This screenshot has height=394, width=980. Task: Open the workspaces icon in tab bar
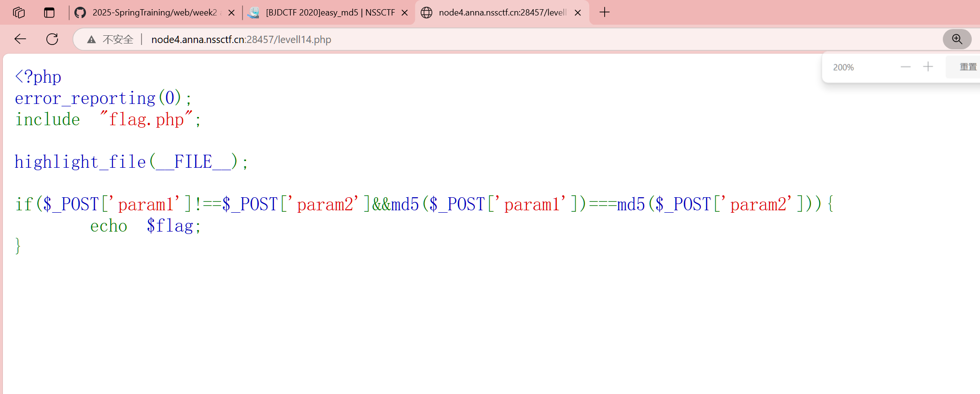pos(19,13)
